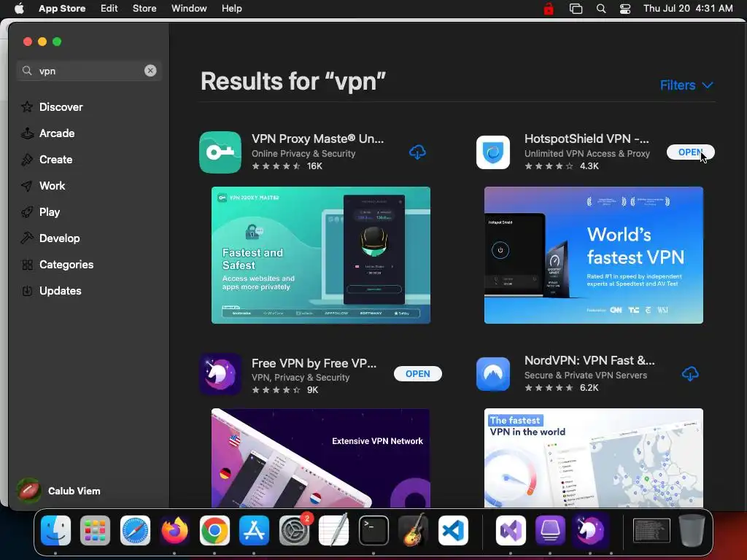Click the NordVPN 6.2K rating stars
The width and height of the screenshot is (747, 560).
coord(549,388)
